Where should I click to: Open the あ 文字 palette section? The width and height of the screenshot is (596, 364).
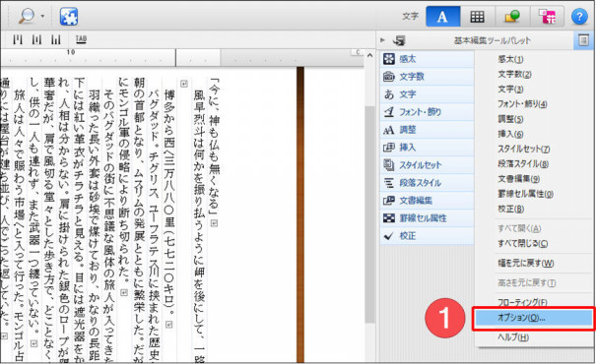point(427,94)
